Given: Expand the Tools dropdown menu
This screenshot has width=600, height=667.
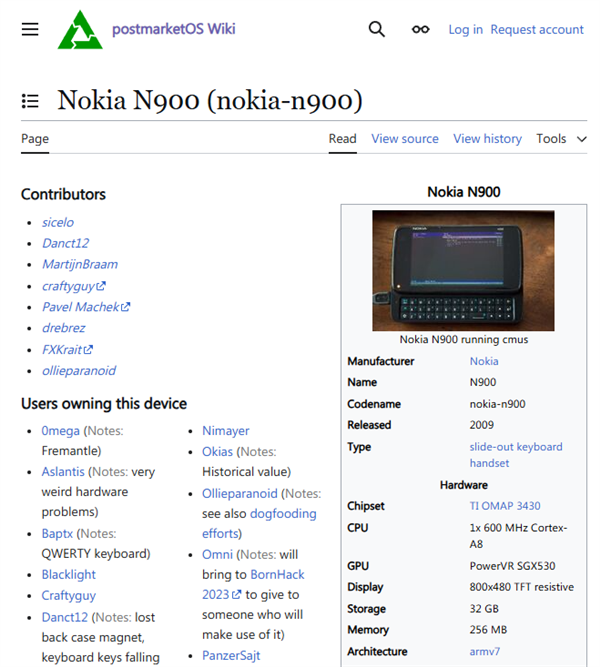Looking at the screenshot, I should coord(561,139).
